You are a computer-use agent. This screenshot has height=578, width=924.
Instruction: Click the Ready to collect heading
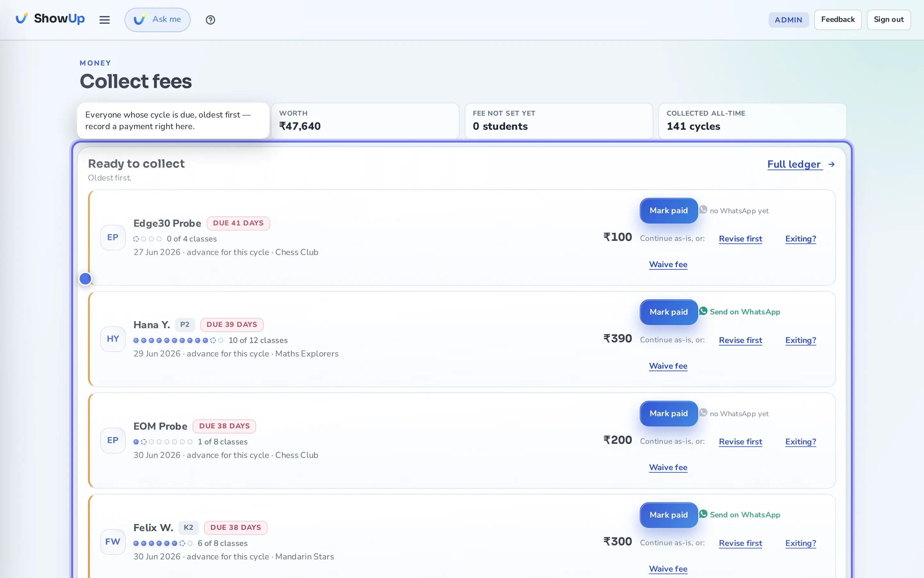136,164
